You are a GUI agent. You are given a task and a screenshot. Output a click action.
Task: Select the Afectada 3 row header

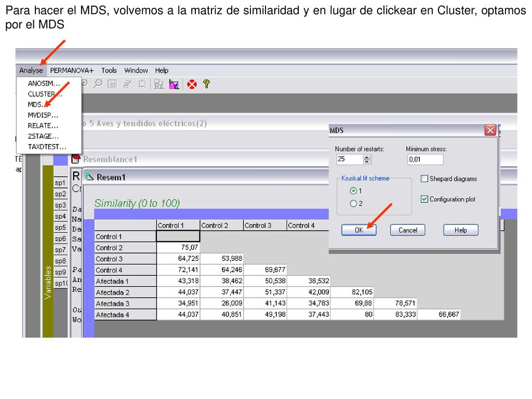tap(126, 303)
